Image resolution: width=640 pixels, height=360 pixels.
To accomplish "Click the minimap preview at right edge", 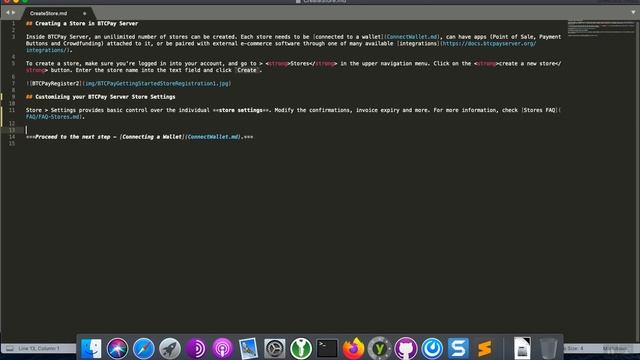I will click(601, 28).
